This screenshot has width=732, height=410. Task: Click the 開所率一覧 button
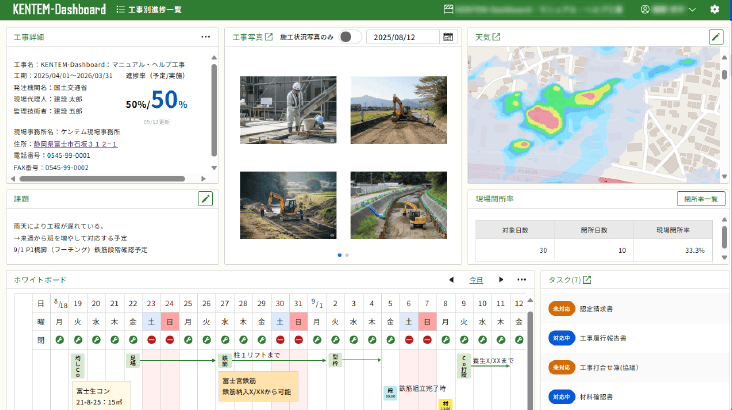pos(700,198)
